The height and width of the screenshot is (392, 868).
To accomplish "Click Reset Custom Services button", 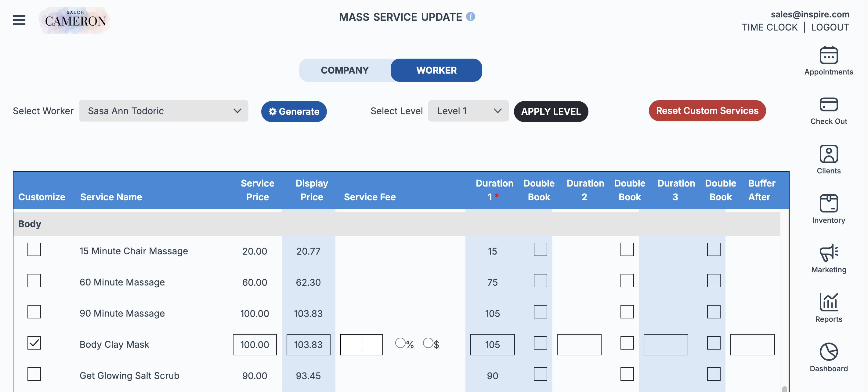I will (x=707, y=111).
